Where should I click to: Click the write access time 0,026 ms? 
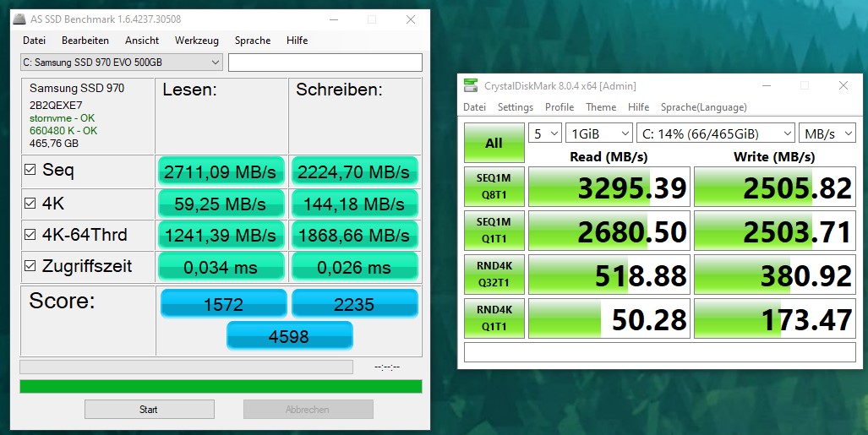tap(354, 267)
